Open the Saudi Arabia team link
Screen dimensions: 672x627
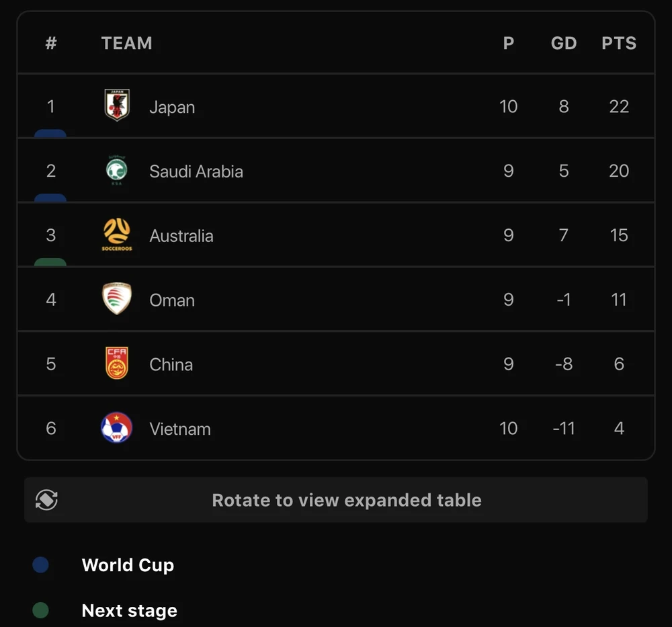tap(196, 171)
